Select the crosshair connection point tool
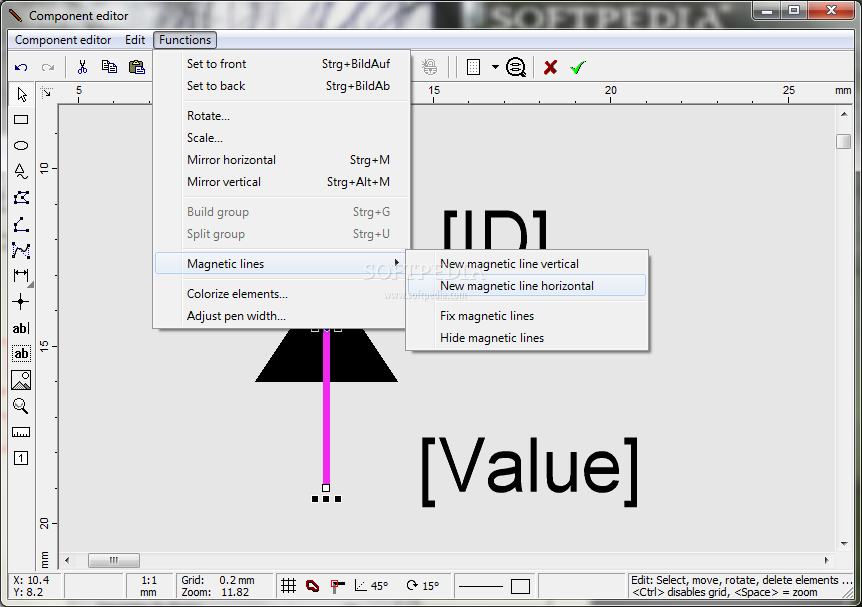 point(21,301)
